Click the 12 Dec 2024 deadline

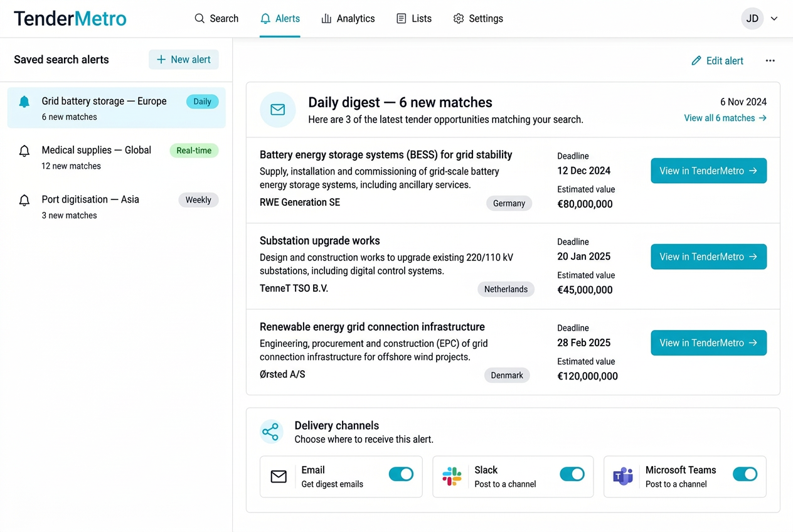583,171
